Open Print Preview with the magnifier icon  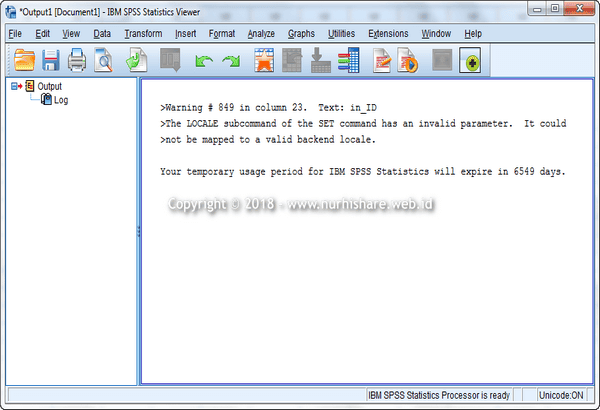103,60
